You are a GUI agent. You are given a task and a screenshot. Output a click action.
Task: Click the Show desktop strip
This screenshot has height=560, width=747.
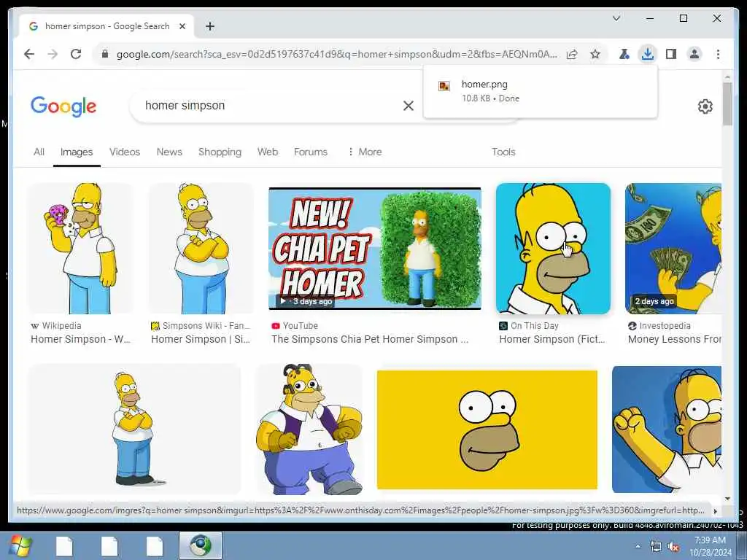741,545
